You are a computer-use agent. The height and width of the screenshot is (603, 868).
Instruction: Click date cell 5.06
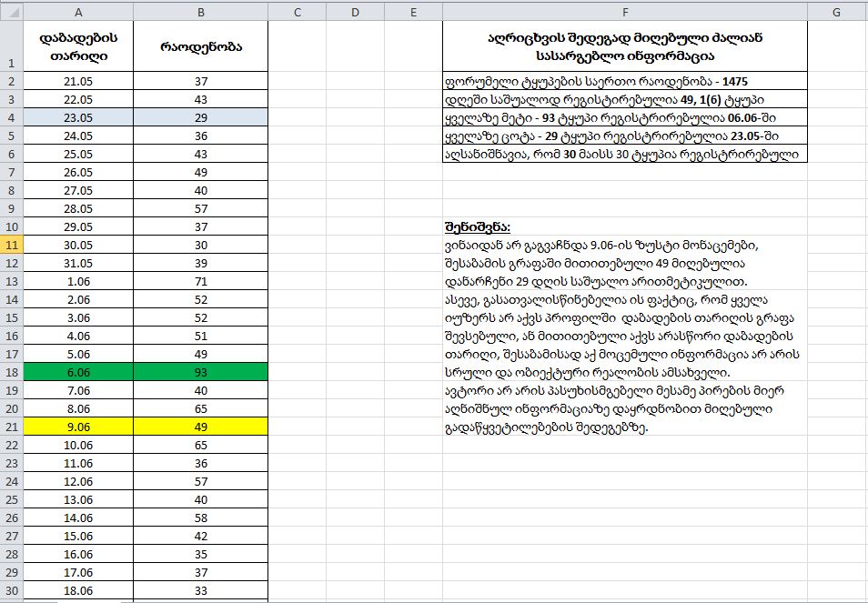78,354
